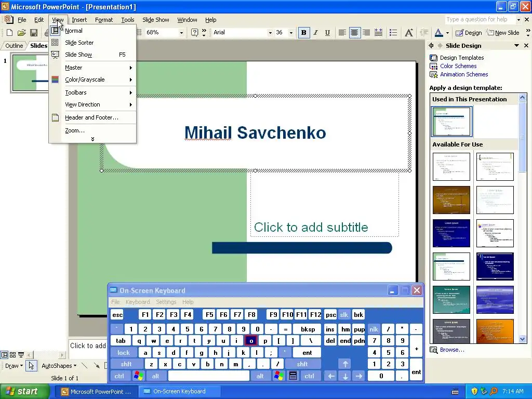Image resolution: width=532 pixels, height=399 pixels.
Task: Browse for more design templates
Action: (x=452, y=350)
